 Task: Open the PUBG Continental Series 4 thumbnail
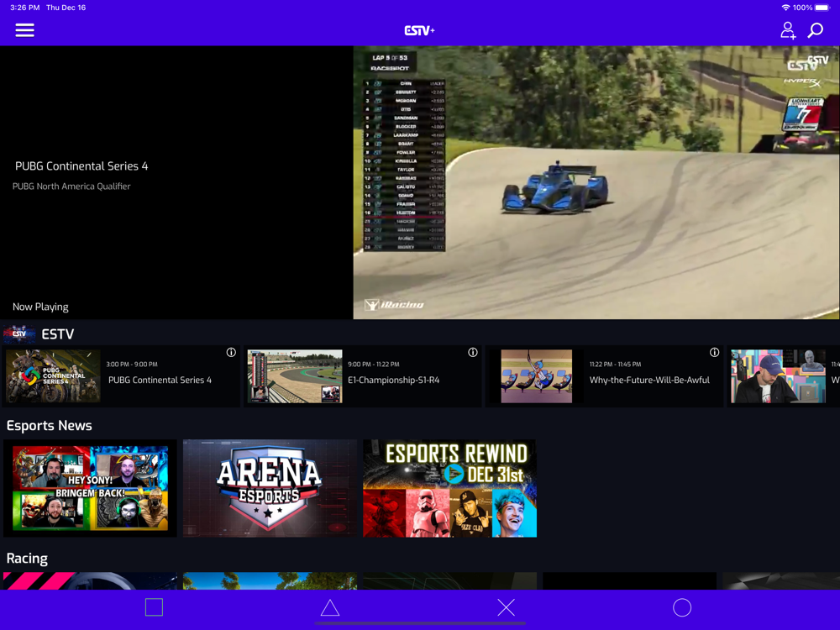(53, 376)
